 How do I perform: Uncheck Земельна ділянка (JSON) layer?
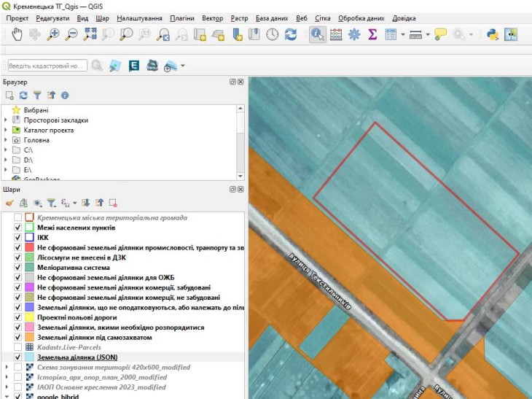17,357
